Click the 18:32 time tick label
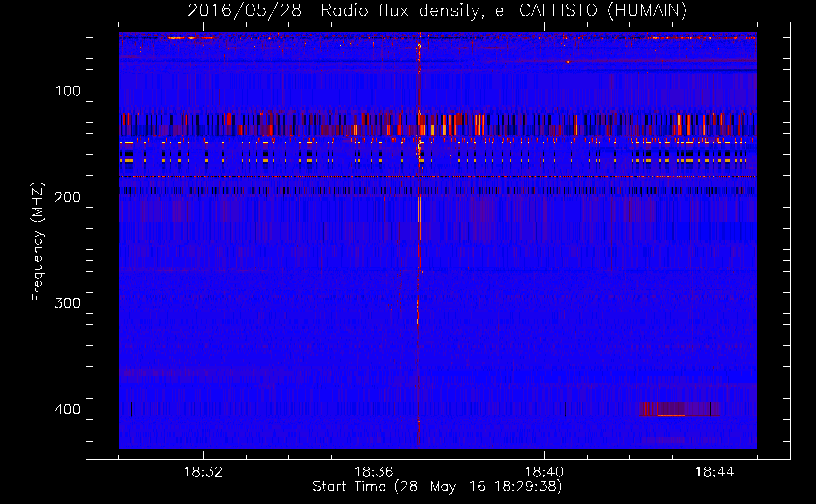This screenshot has height=504, width=816. point(203,472)
